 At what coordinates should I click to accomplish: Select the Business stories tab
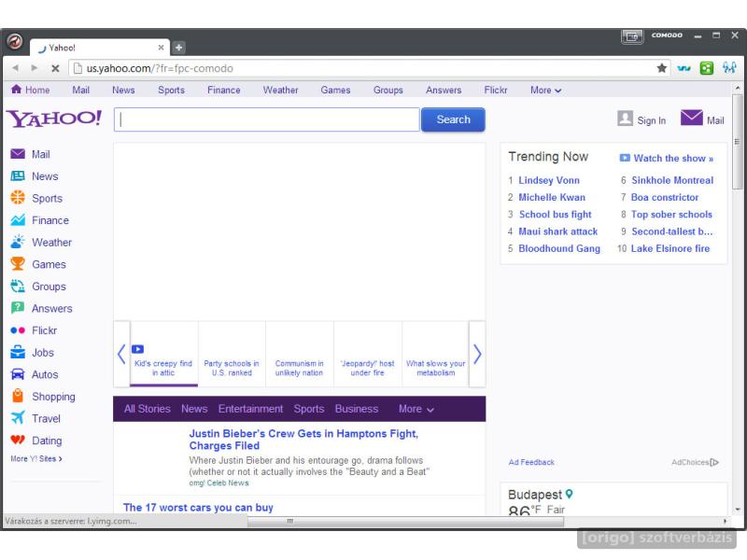[x=357, y=409]
